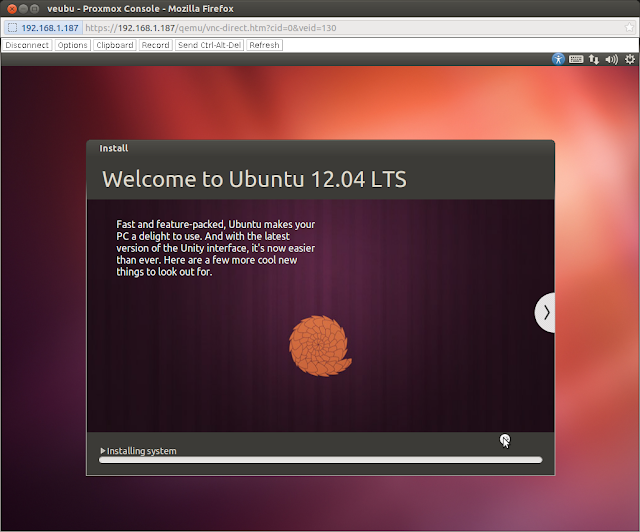The image size is (640, 532).
Task: Click the Refresh console button
Action: [x=264, y=45]
